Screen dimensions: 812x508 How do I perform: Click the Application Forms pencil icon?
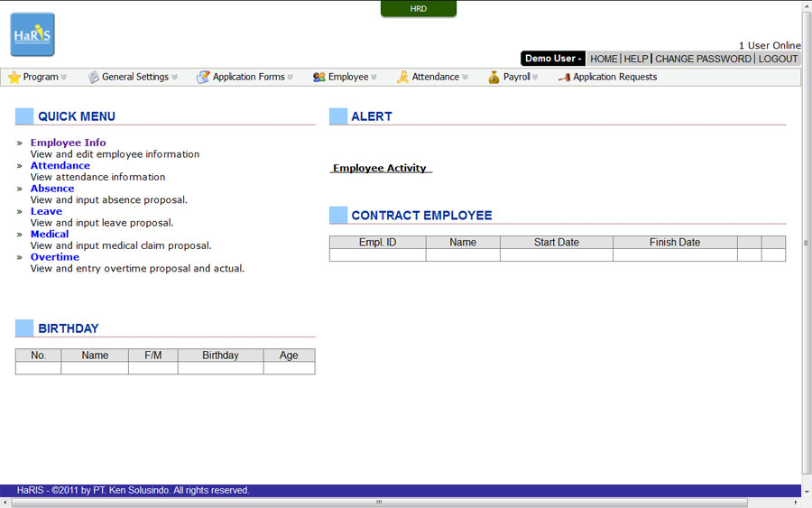pyautogui.click(x=203, y=78)
